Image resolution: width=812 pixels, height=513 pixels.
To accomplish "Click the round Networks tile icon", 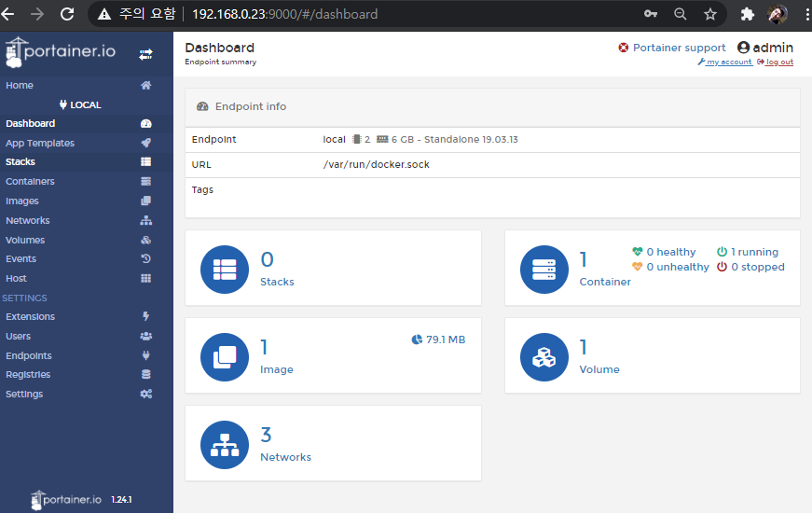I will coord(225,445).
